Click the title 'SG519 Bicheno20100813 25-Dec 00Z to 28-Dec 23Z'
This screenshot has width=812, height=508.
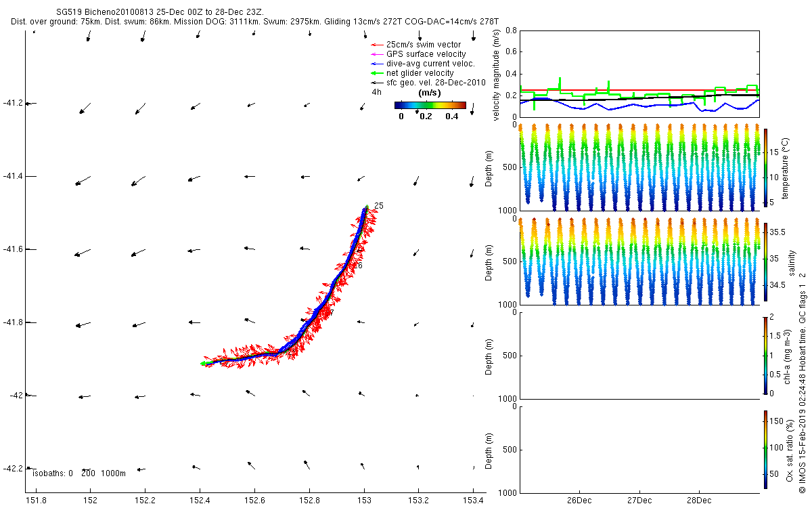pyautogui.click(x=160, y=12)
